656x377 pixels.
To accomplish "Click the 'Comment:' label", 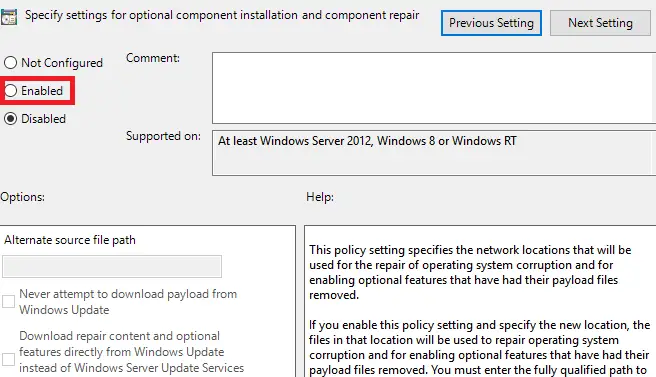I will click(153, 58).
